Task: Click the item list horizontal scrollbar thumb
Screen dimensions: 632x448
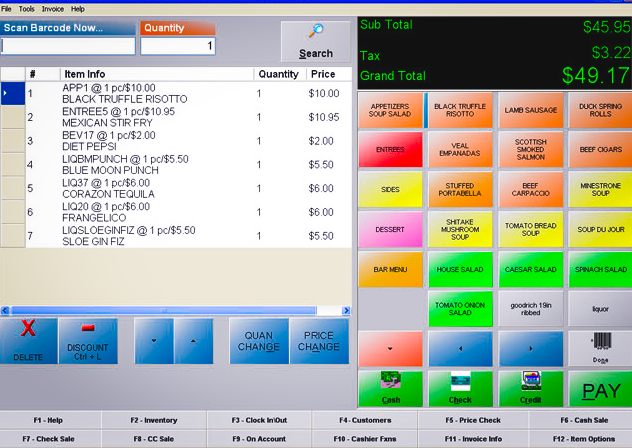Action: (x=163, y=310)
